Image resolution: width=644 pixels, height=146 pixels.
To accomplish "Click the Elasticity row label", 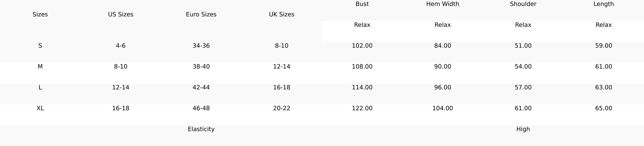I will point(201,129).
